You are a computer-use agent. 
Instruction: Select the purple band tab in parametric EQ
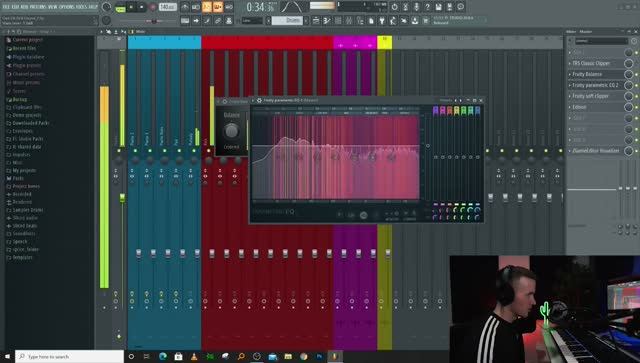pyautogui.click(x=436, y=110)
